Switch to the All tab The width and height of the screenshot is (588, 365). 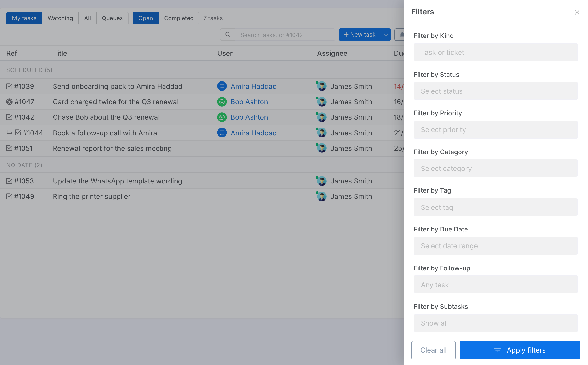pyautogui.click(x=87, y=18)
